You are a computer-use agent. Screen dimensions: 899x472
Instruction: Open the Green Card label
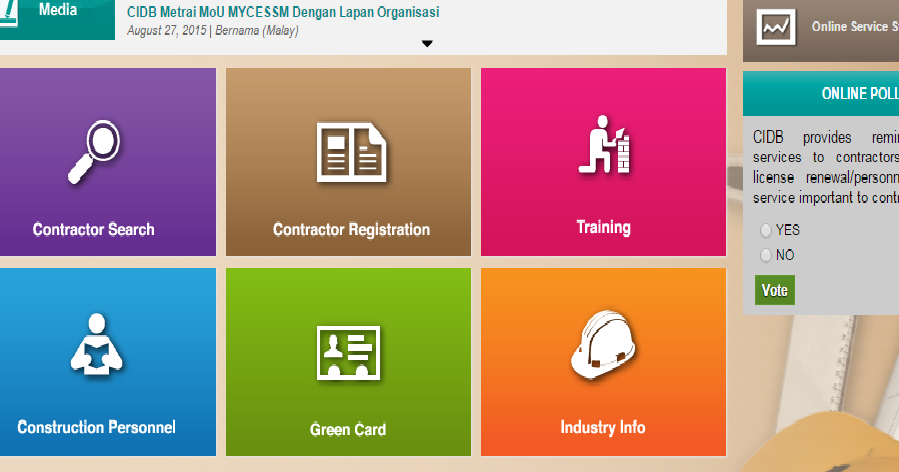pyautogui.click(x=348, y=430)
